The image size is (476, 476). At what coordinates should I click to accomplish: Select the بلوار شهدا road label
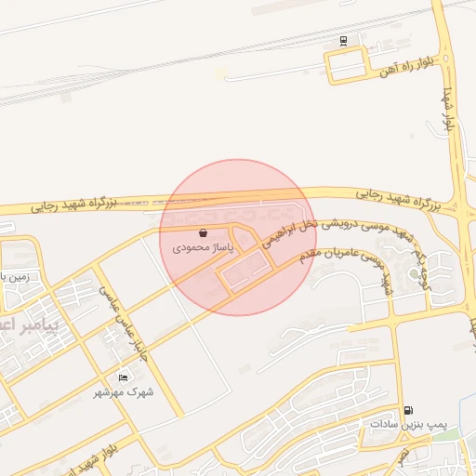coord(446,109)
